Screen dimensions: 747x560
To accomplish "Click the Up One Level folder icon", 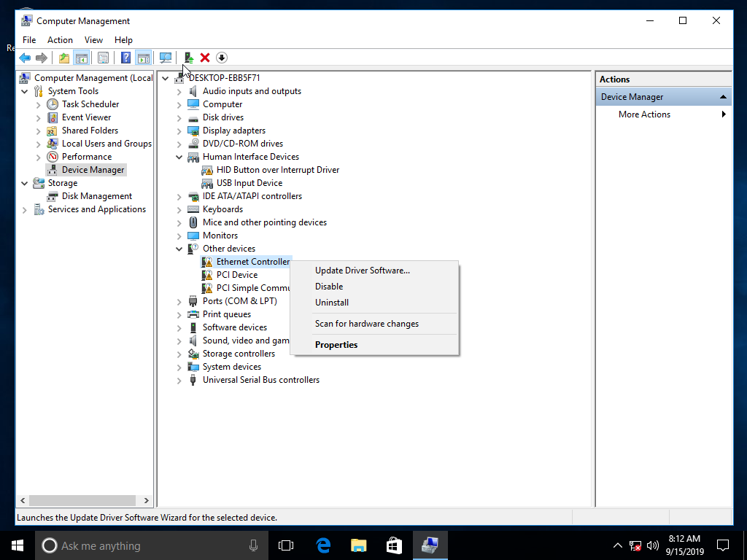I will [x=64, y=58].
